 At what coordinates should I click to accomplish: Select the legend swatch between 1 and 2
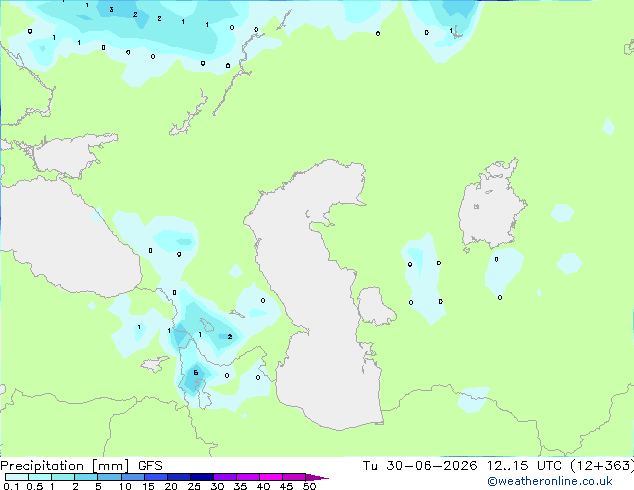click(63, 477)
